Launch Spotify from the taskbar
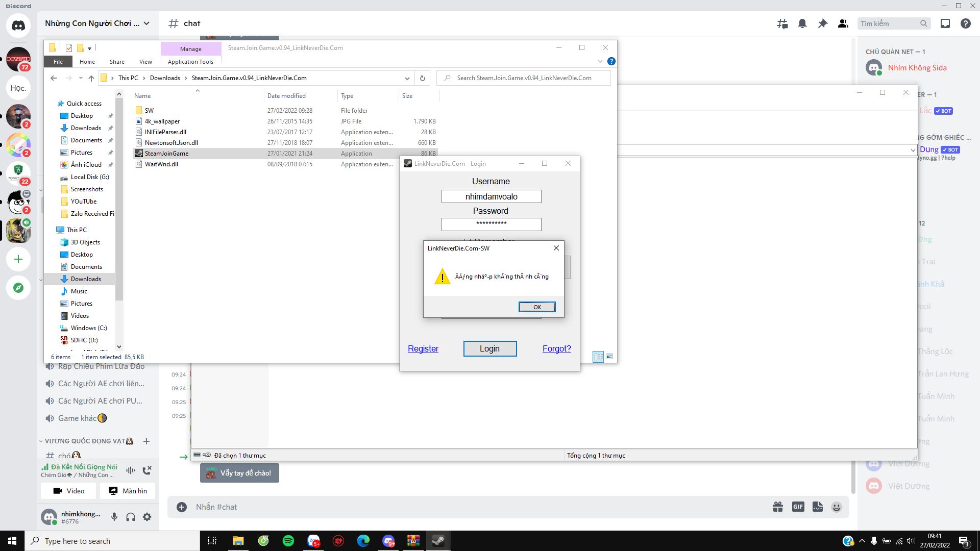The image size is (980, 551). (288, 541)
